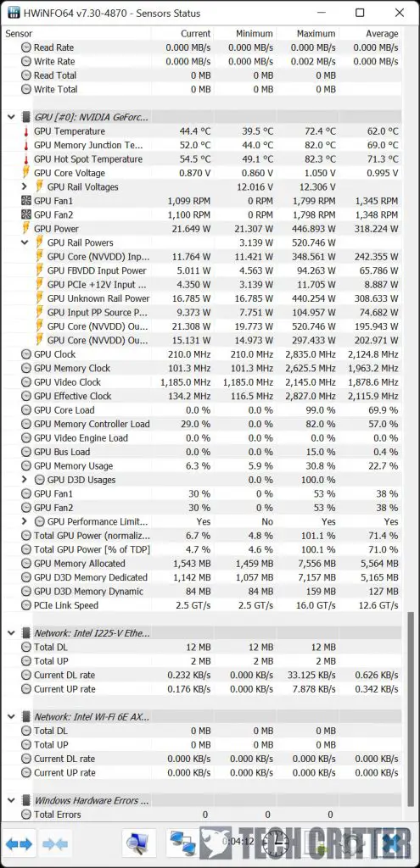Expand the GPU Rail Voltages group
Screen dimensions: 420x868
(x=25, y=187)
